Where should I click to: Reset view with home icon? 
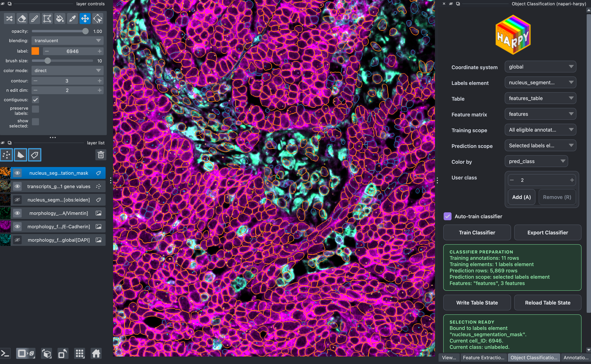point(96,353)
